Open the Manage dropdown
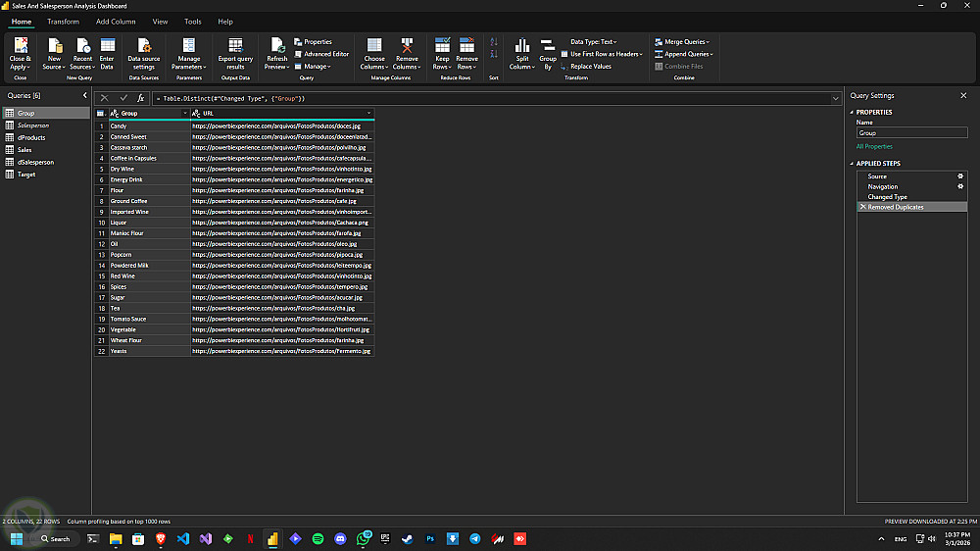 point(313,67)
